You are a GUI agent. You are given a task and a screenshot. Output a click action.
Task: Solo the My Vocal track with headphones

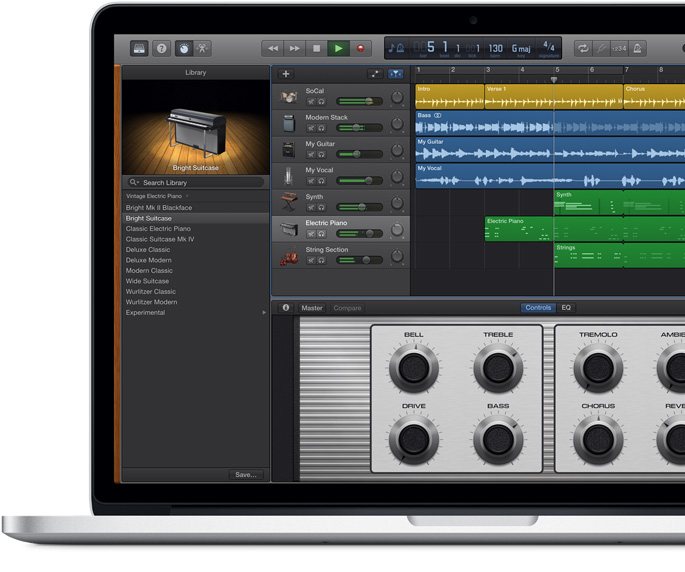coord(321,181)
